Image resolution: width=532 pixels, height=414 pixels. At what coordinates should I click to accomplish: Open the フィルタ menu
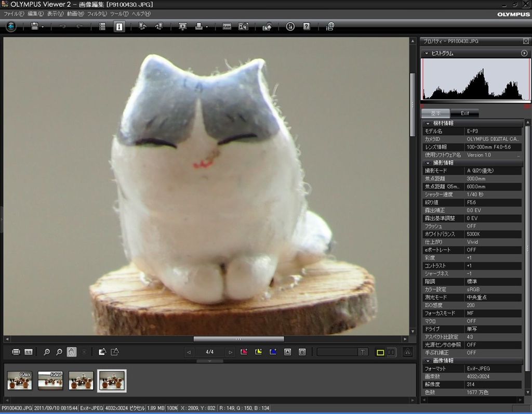click(x=97, y=14)
